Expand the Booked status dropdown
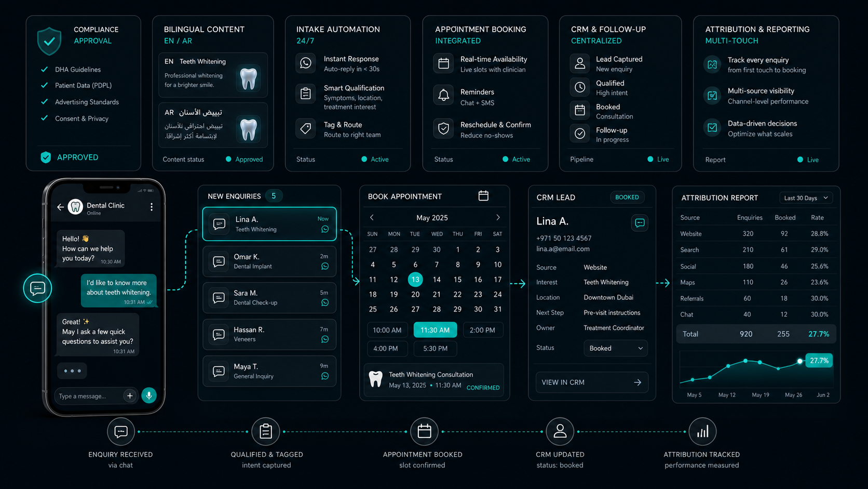Image resolution: width=868 pixels, height=489 pixels. coord(616,348)
